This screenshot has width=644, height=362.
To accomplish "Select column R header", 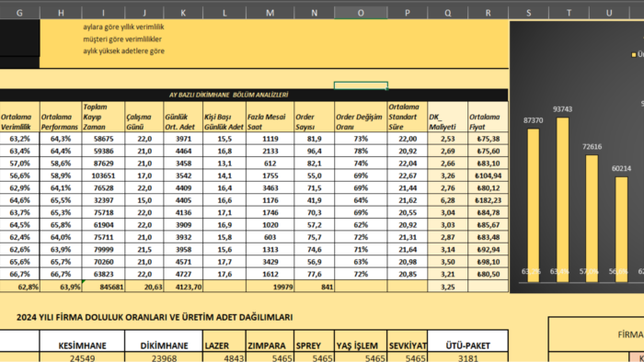I will pyautogui.click(x=488, y=13).
